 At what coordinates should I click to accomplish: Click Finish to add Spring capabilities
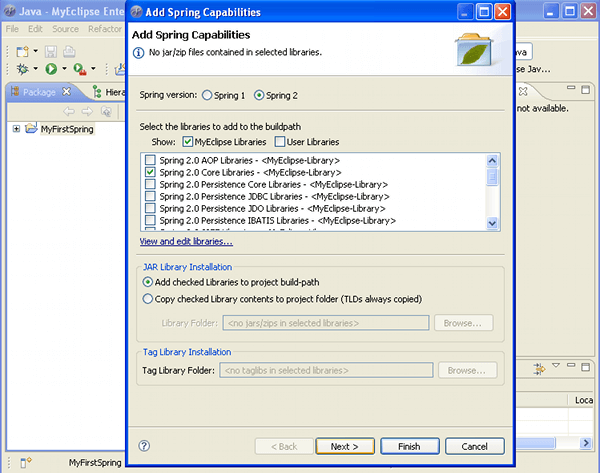click(x=410, y=446)
